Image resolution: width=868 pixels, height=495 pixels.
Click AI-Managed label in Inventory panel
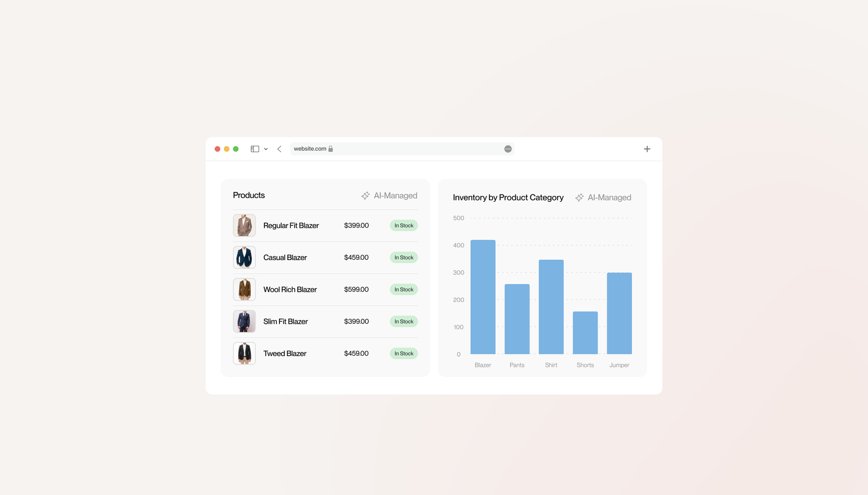click(609, 198)
